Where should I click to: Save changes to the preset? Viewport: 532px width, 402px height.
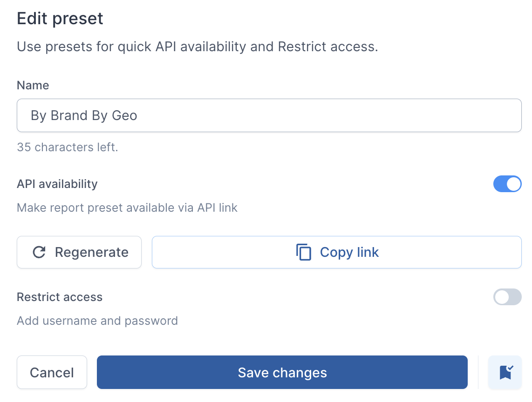pyautogui.click(x=282, y=372)
